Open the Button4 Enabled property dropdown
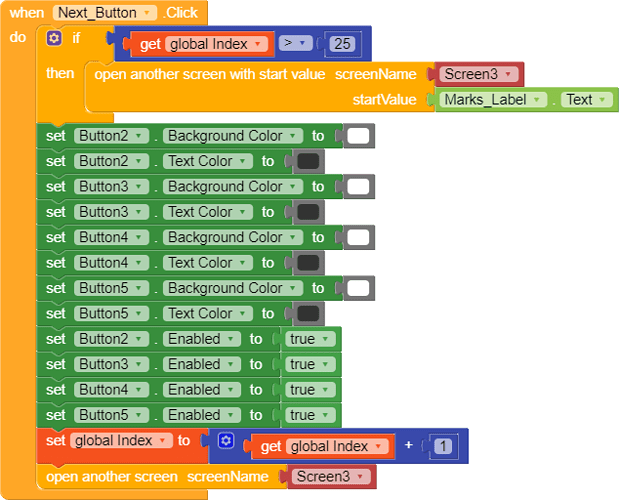Viewport: 619px width, 500px height. coord(202,390)
